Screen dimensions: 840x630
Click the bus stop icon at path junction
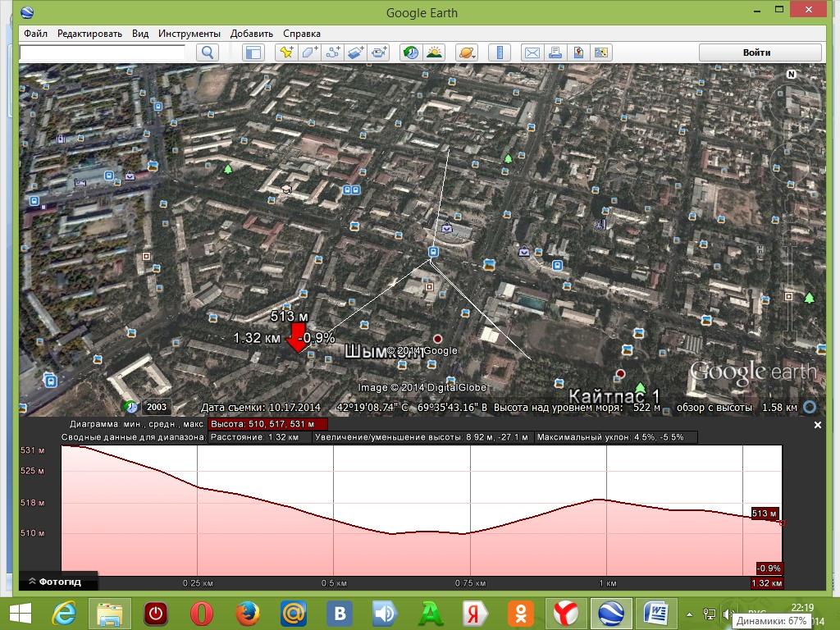433,251
